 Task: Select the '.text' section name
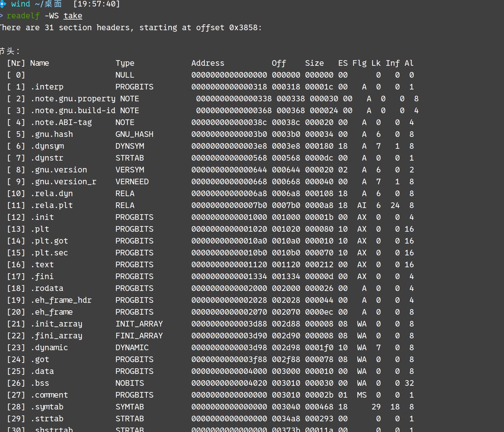[x=42, y=265]
